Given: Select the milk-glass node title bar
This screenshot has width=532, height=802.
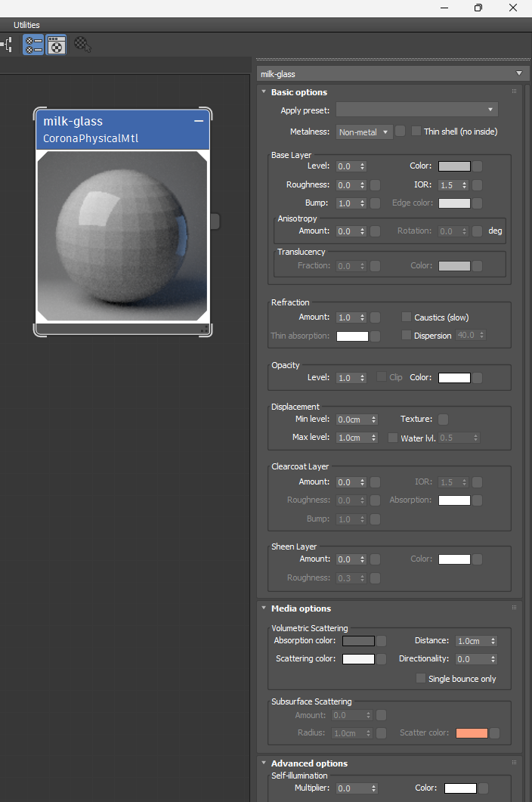Looking at the screenshot, I should 122,130.
